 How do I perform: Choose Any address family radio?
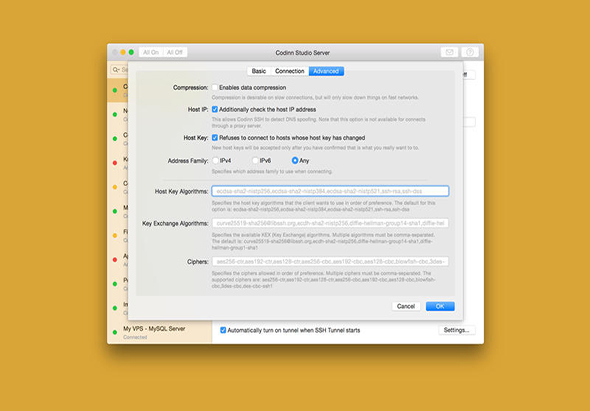pyautogui.click(x=295, y=160)
